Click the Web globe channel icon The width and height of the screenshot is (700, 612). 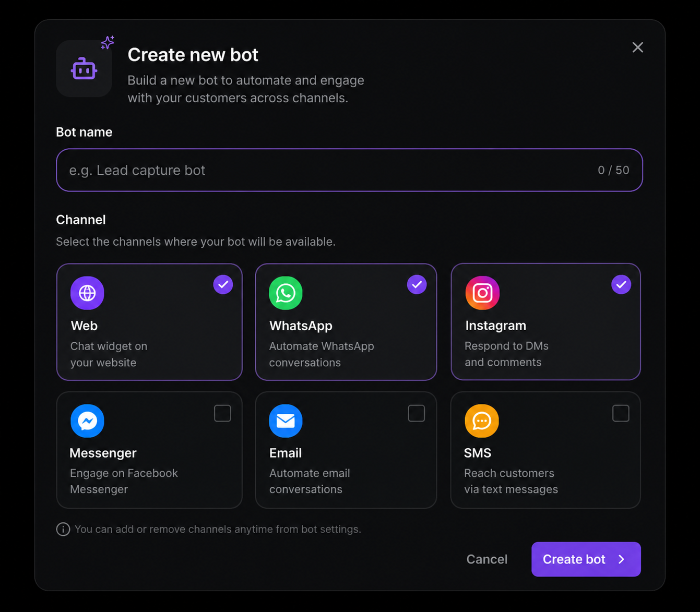point(87,293)
